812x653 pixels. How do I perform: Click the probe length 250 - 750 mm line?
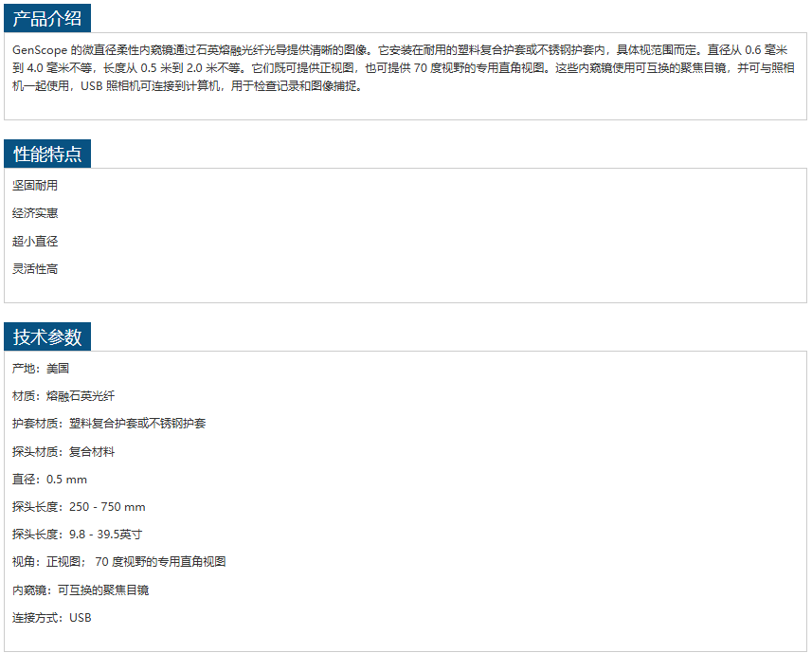pos(79,507)
